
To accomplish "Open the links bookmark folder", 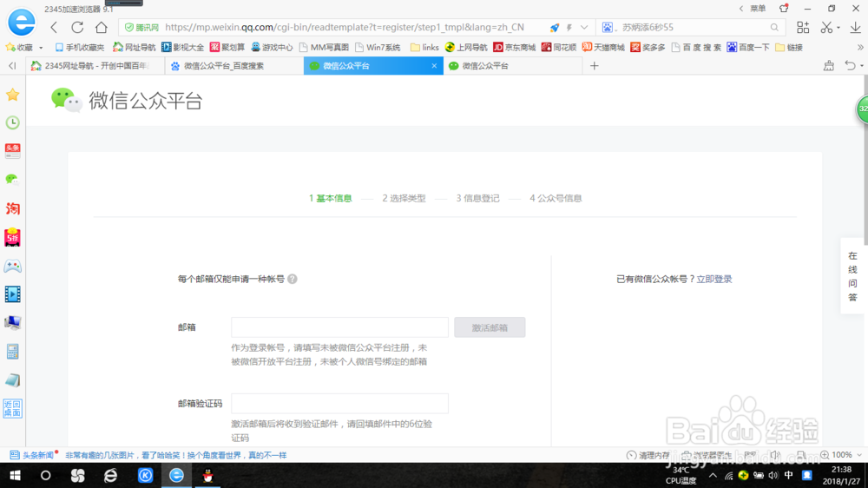I will click(x=424, y=48).
